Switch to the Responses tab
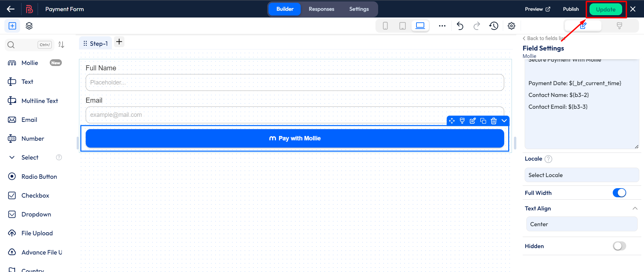 click(x=321, y=9)
